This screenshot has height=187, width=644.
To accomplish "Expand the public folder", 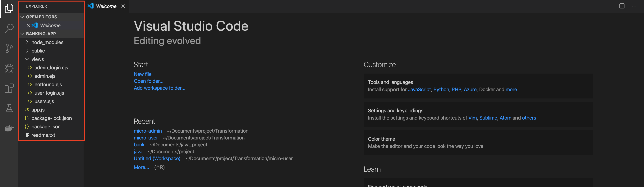I will [x=27, y=51].
